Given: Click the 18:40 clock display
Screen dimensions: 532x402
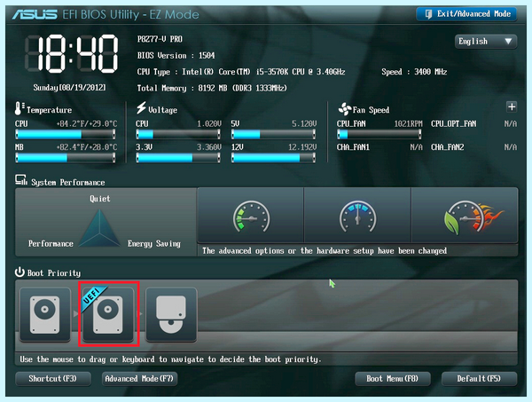Looking at the screenshot, I should [x=71, y=54].
